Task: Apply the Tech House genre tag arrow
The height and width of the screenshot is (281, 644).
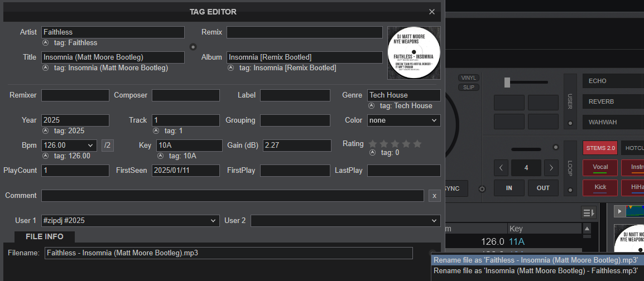Action: tap(371, 106)
